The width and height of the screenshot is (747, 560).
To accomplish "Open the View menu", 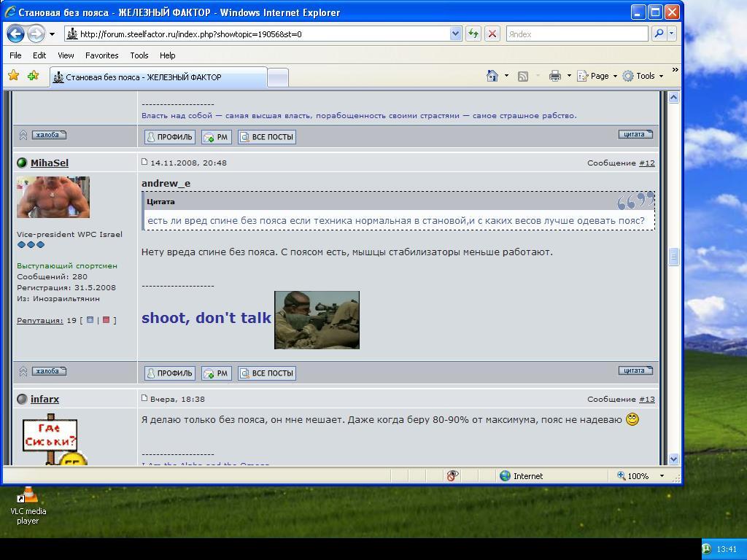I will 66,55.
